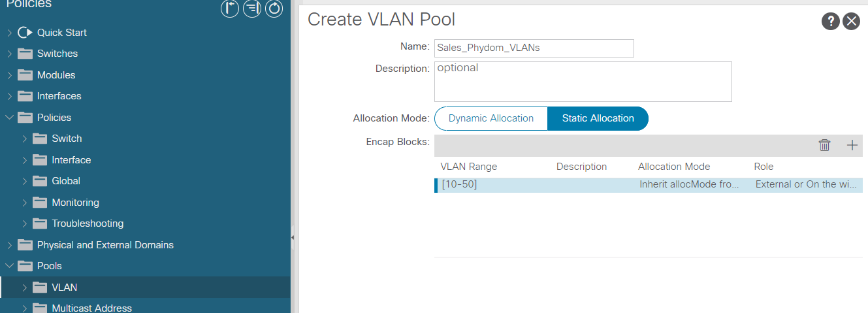
Task: Select the Global tree item label
Action: click(66, 181)
